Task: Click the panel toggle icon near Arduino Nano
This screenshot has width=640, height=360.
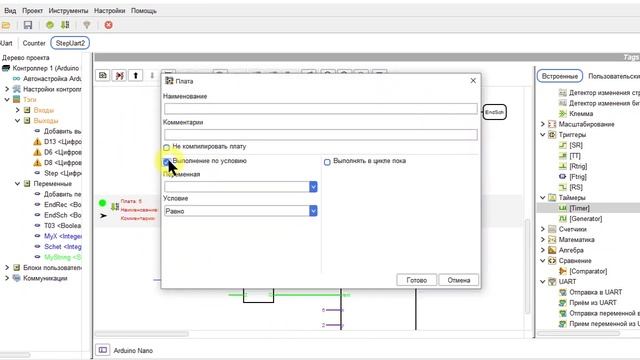Action: (x=102, y=350)
